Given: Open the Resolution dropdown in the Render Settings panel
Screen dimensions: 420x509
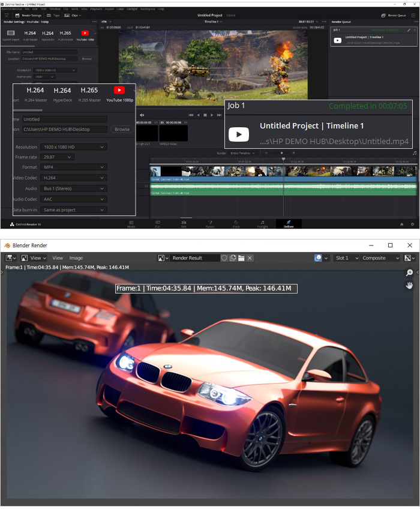Looking at the screenshot, I should click(55, 70).
